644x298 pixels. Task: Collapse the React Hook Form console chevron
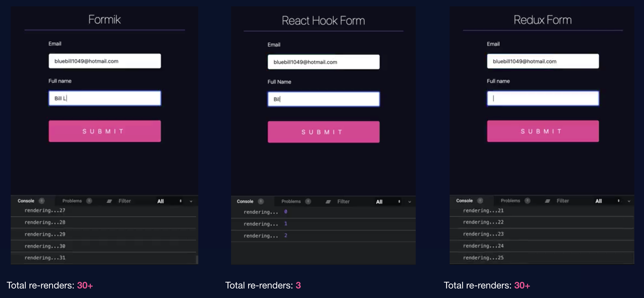click(x=410, y=202)
